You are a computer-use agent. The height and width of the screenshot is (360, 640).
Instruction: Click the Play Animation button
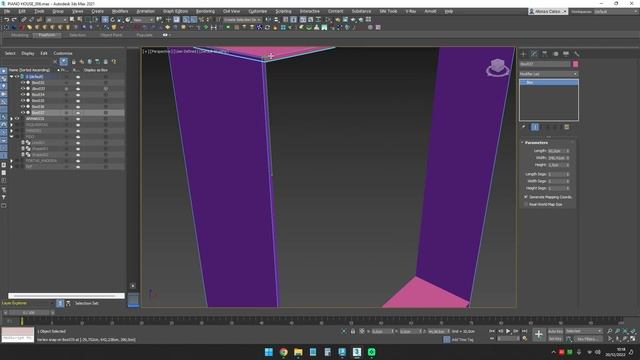pyautogui.click(x=508, y=331)
